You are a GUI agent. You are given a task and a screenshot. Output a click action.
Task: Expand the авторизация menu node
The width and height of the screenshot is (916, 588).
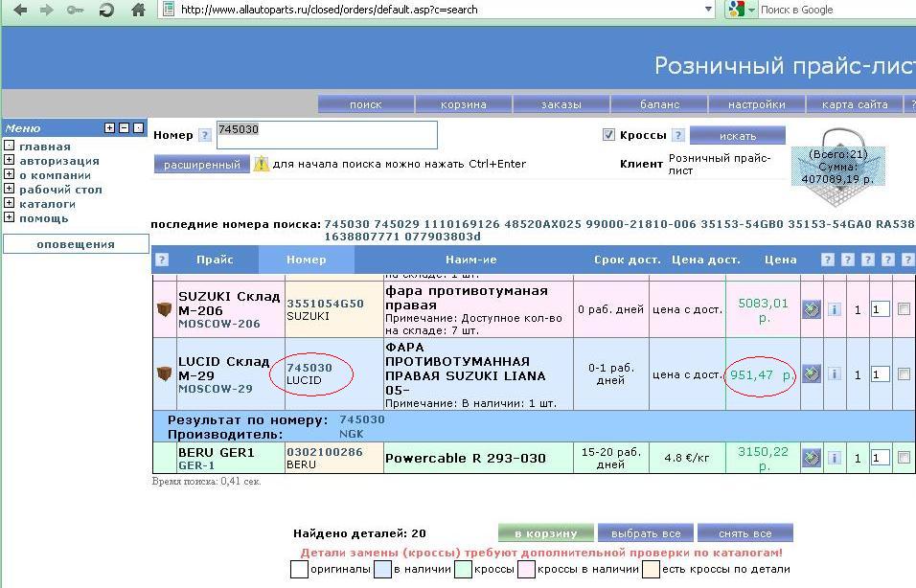tap(10, 159)
